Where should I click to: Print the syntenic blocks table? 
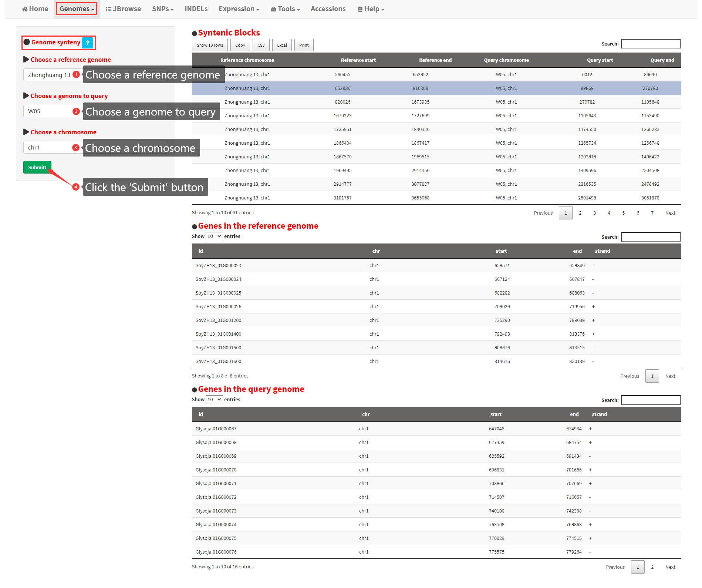[304, 45]
